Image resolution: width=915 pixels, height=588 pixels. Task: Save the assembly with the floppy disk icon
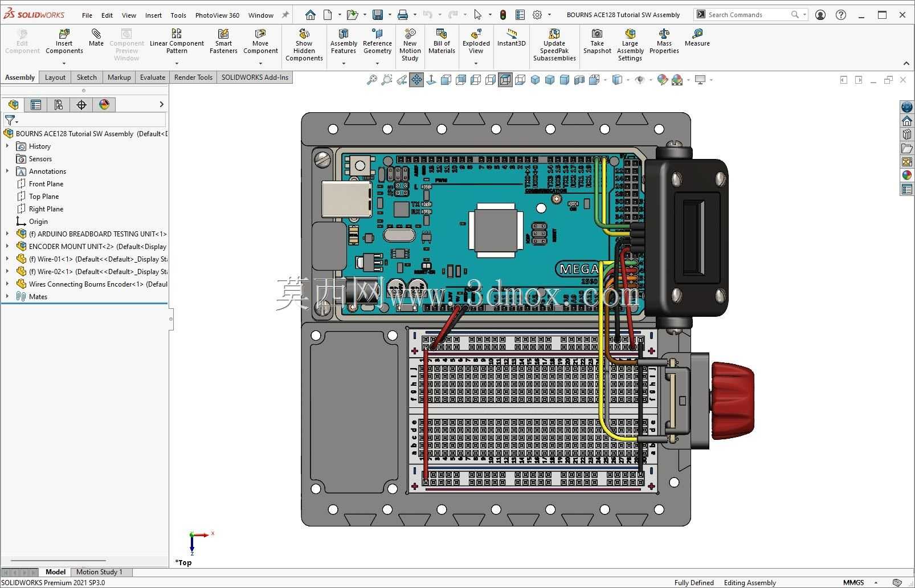click(377, 15)
